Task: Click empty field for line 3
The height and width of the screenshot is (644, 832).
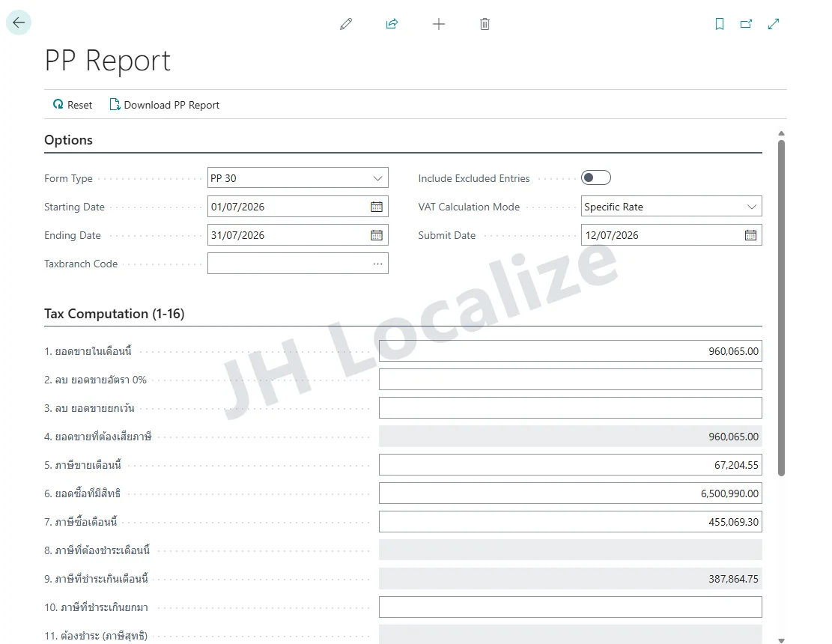Action: [x=571, y=408]
